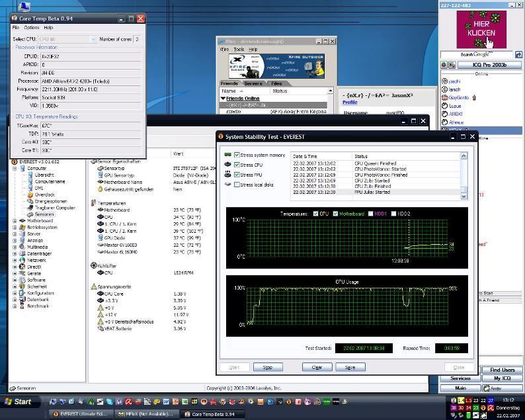Click the Sicherheit shield icon in tree

point(22,286)
